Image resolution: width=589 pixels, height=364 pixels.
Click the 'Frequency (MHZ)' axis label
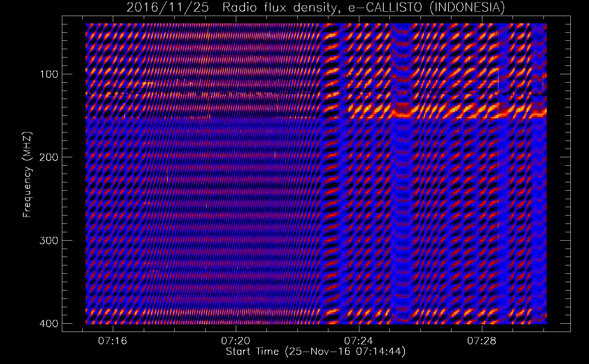pyautogui.click(x=27, y=175)
